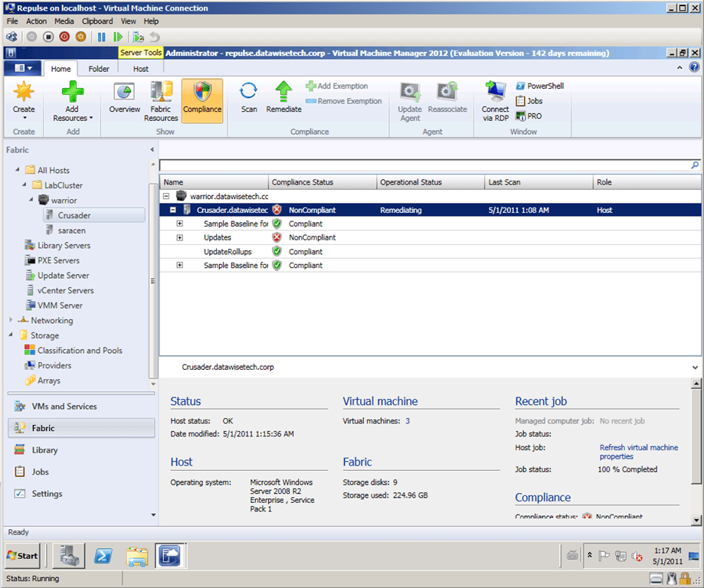Viewport: 704px width, 588px height.
Task: Collapse the details pane chevron
Action: point(695,367)
